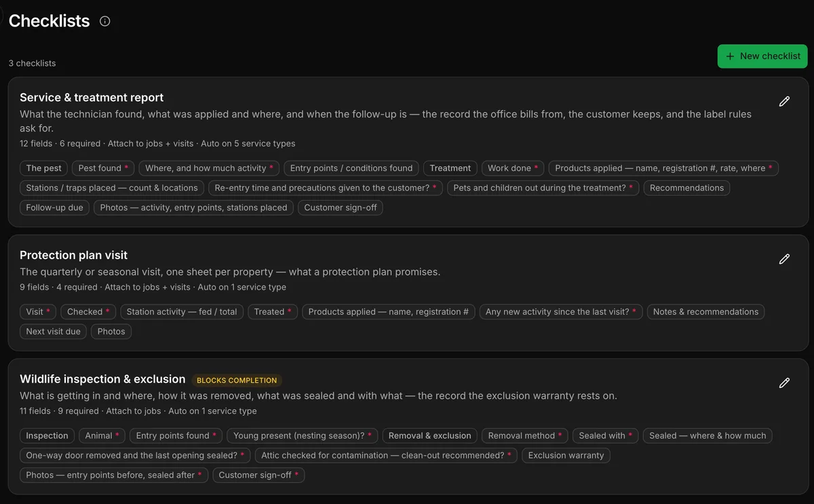Select the 'Treated' field chip
Image resolution: width=814 pixels, height=504 pixels.
tap(273, 312)
